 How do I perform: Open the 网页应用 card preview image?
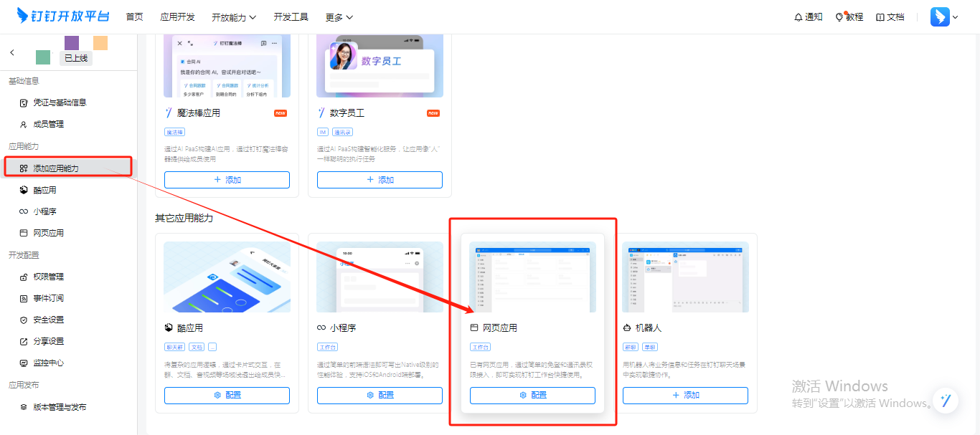coord(532,277)
